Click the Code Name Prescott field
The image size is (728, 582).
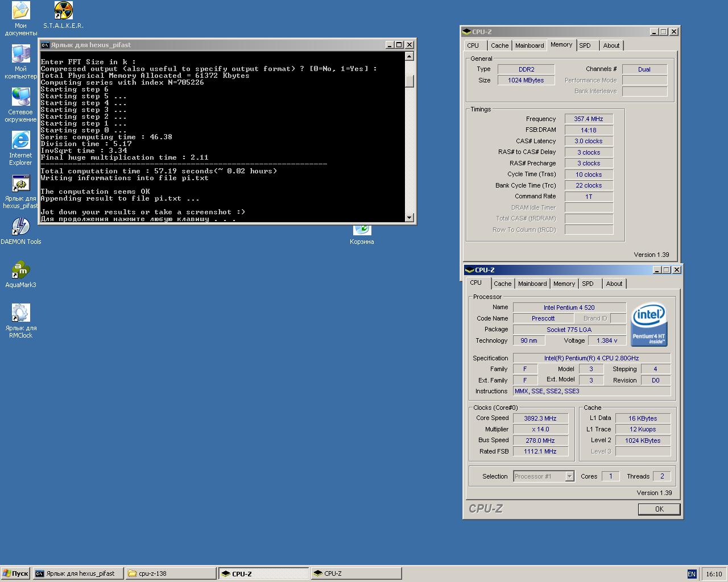coord(543,318)
